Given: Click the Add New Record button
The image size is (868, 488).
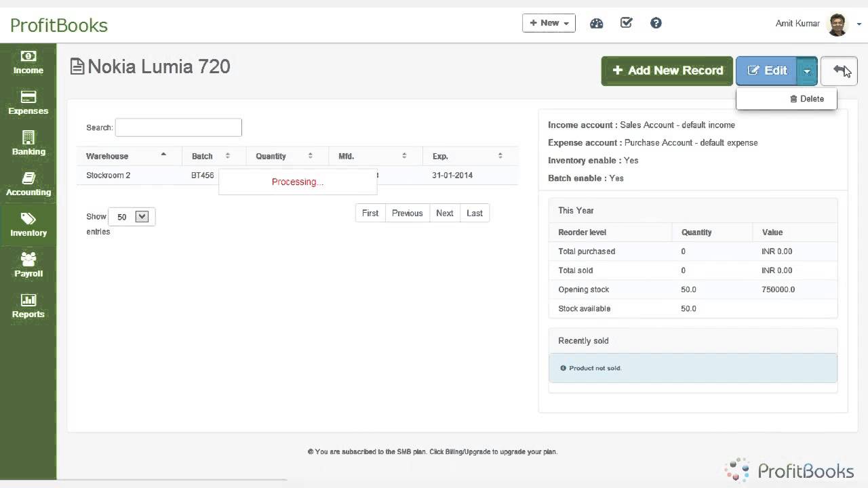Looking at the screenshot, I should click(x=667, y=70).
